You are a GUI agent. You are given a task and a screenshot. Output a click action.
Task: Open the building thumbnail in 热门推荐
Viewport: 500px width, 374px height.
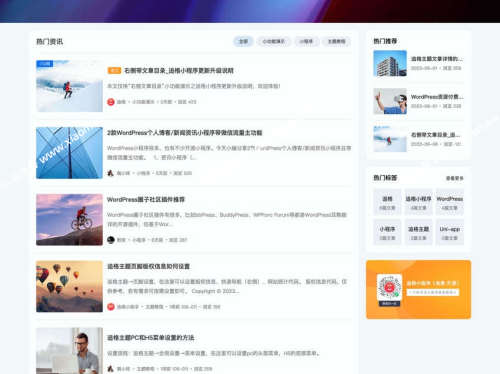pos(390,63)
